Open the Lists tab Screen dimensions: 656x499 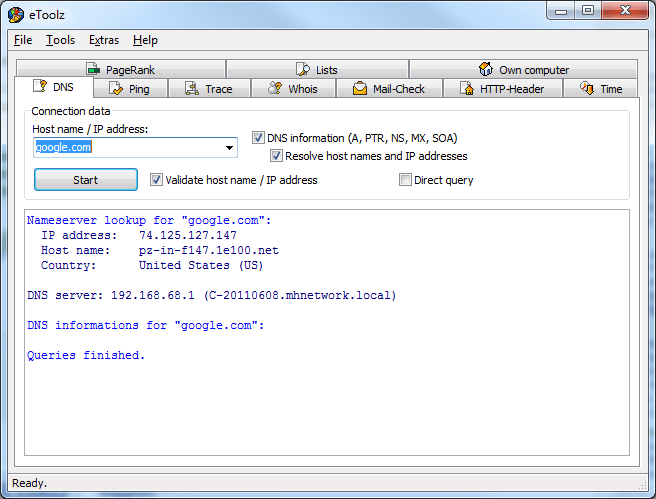point(317,69)
